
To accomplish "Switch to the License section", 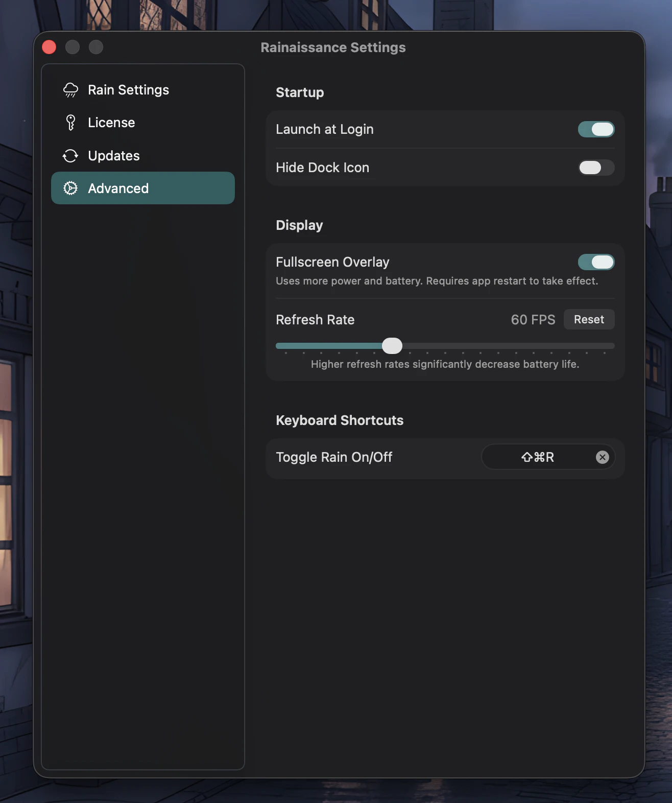I will click(x=111, y=123).
